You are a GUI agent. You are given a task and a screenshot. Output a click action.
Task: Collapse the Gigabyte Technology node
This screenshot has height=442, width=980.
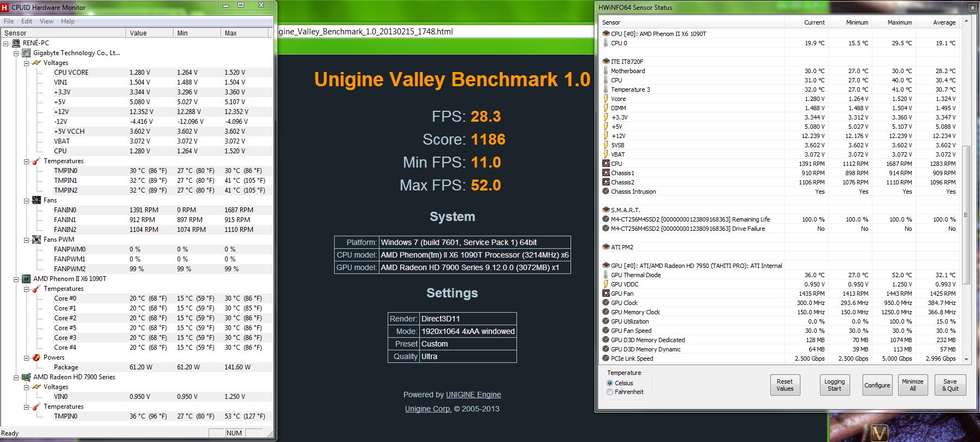pos(16,53)
